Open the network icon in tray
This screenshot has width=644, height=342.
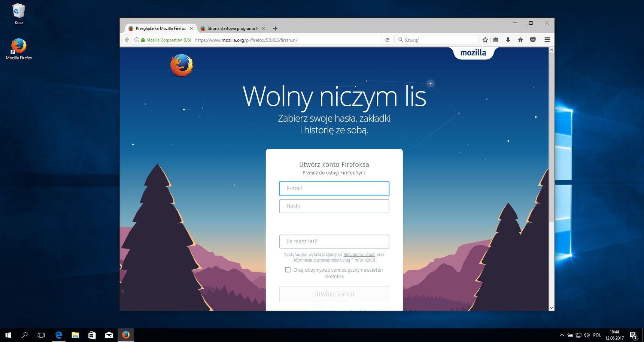[x=578, y=335]
